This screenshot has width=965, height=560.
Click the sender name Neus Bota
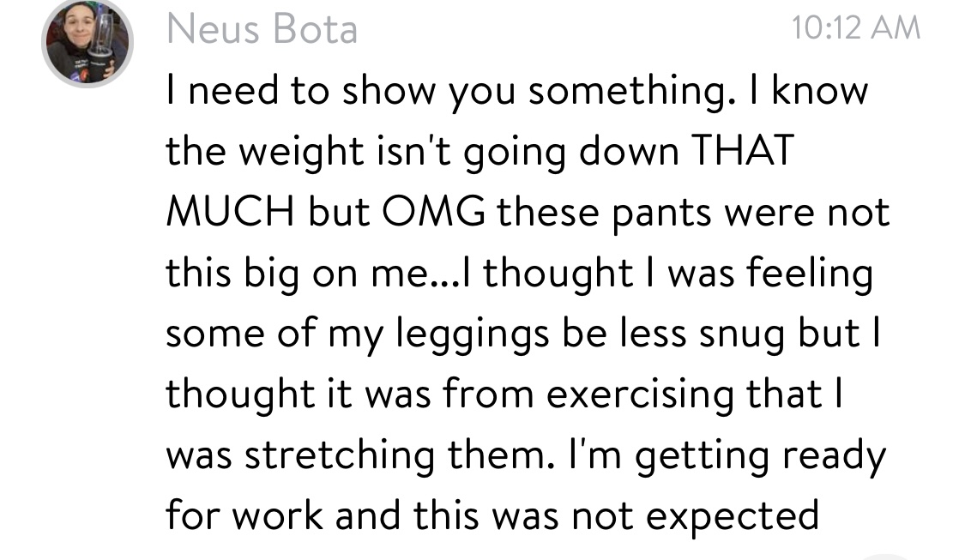pos(262,30)
